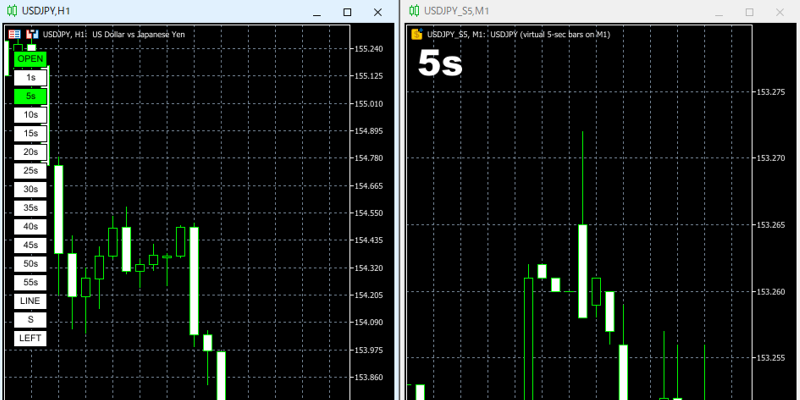
Task: Select the 1s interval button
Action: (30, 77)
